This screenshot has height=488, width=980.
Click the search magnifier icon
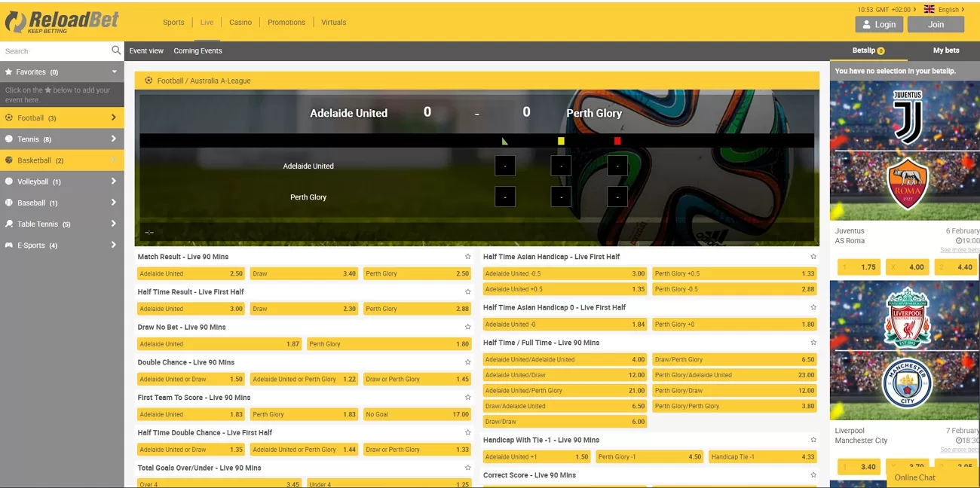point(116,50)
